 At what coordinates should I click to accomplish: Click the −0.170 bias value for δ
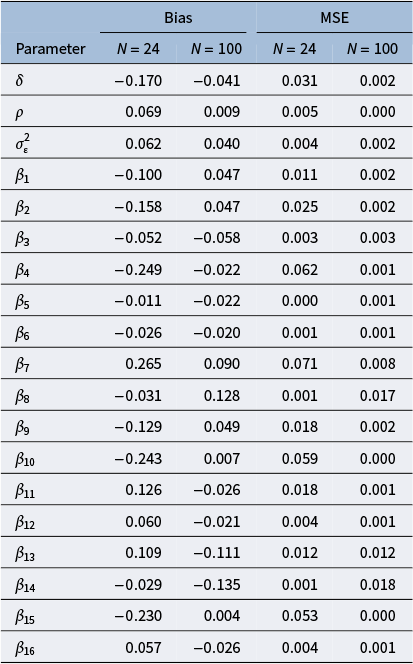[x=138, y=80]
